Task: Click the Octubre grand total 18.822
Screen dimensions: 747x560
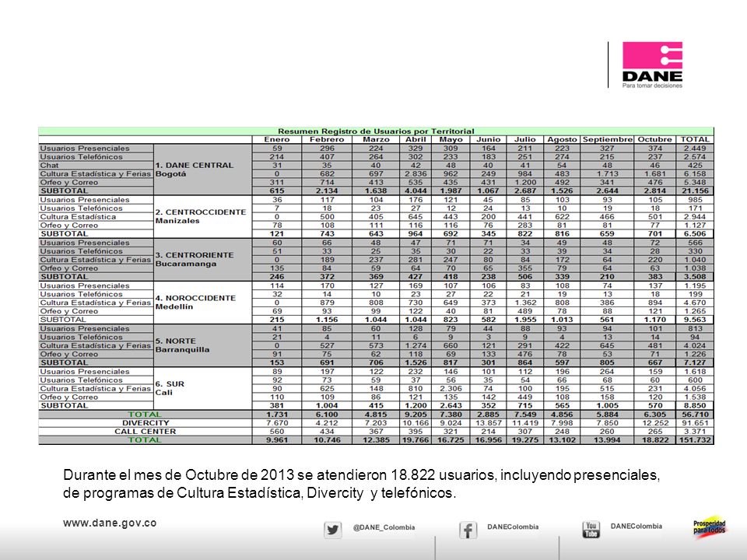Action: click(655, 440)
